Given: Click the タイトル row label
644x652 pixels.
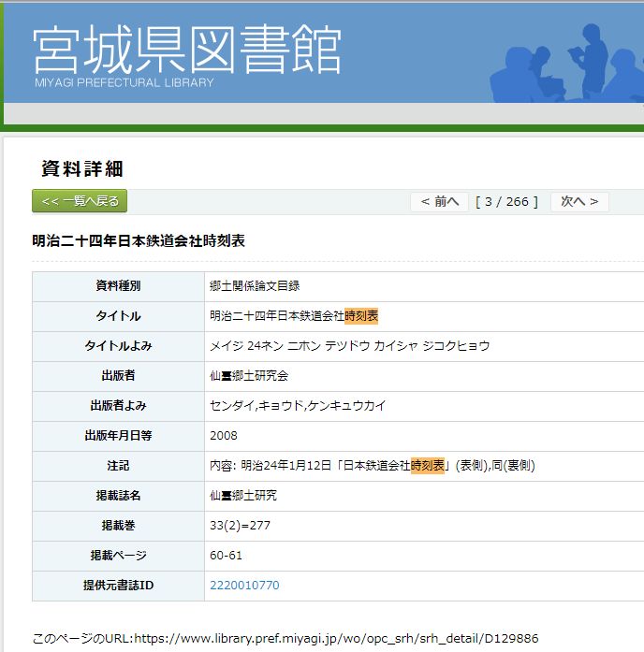Looking at the screenshot, I should click(118, 316).
